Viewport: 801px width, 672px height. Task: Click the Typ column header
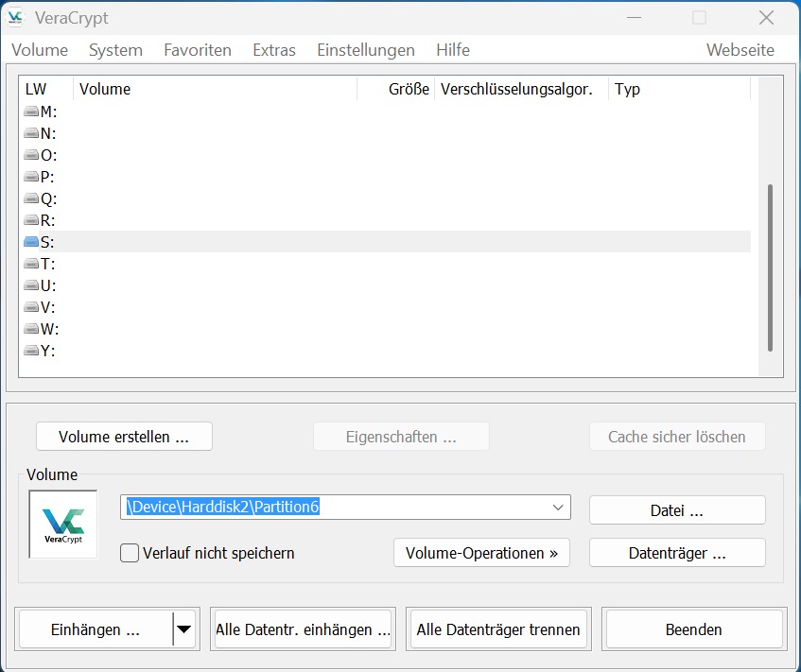point(679,89)
